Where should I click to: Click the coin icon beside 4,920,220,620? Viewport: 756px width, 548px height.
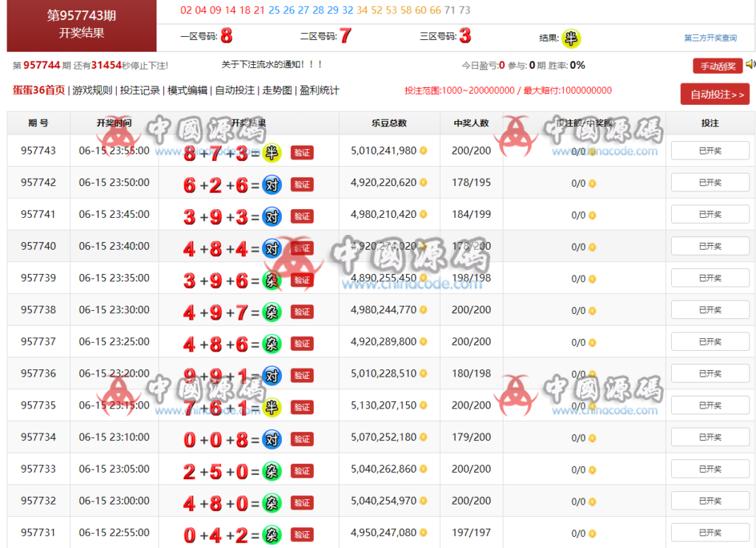tap(423, 182)
